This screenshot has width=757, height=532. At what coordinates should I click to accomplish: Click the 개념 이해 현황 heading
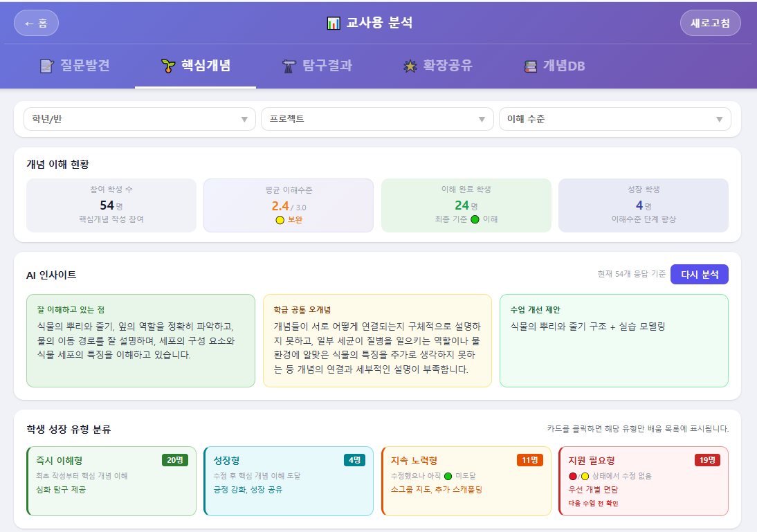click(58, 164)
